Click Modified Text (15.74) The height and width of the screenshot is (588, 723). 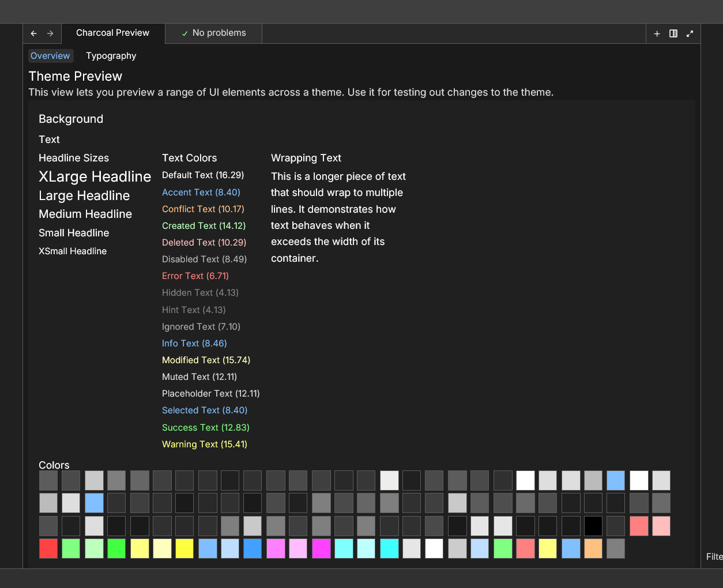point(206,360)
